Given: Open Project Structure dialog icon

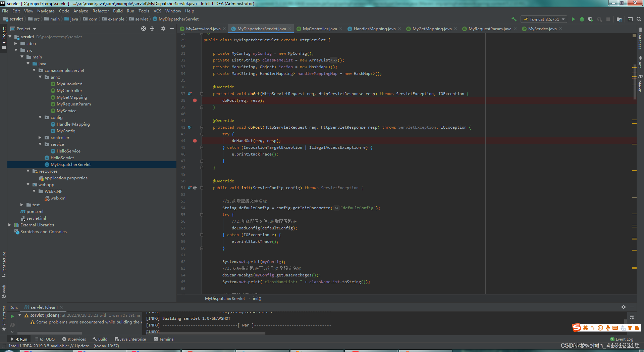Looking at the screenshot, I should 619,19.
